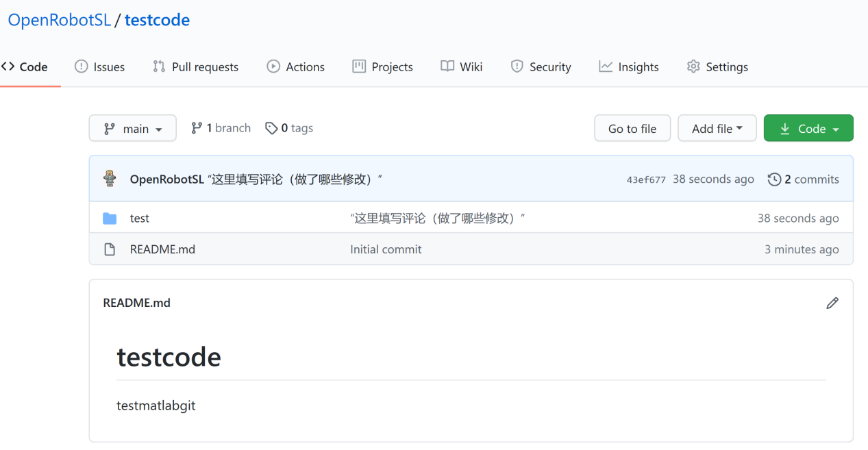The height and width of the screenshot is (450, 868).
Task: Open the repository Settings gear icon
Action: click(693, 66)
